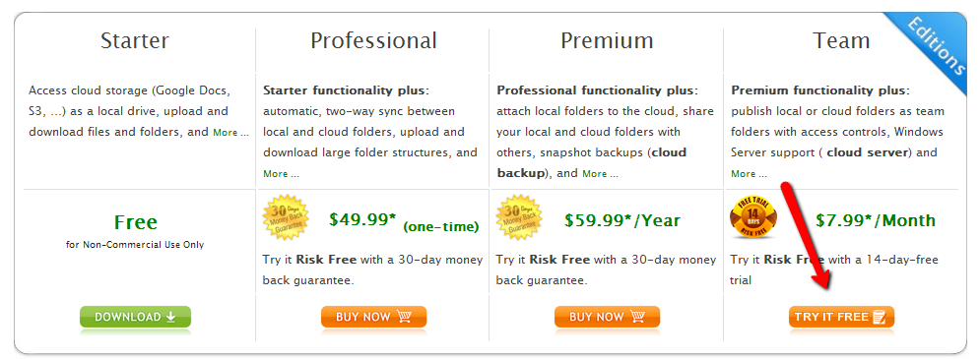
Task: Expand the Premium plan More link
Action: [600, 173]
